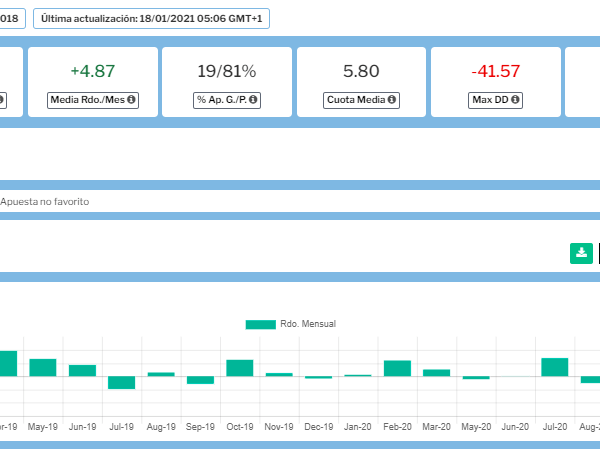Click the Aug-19 chart bar
This screenshot has height=458, width=600.
(161, 374)
